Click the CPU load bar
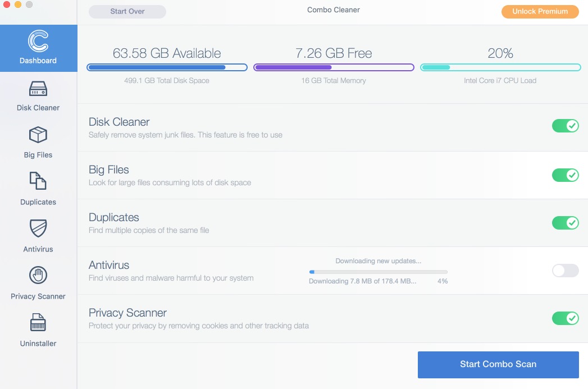 (x=500, y=67)
